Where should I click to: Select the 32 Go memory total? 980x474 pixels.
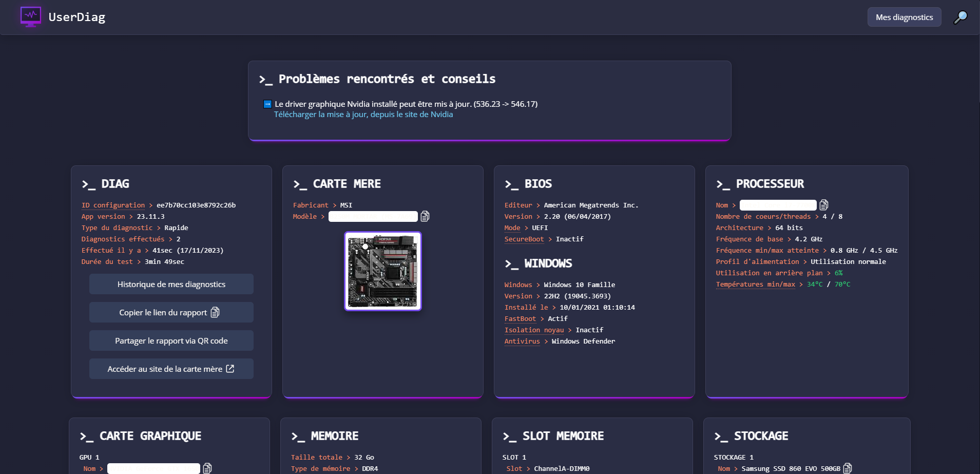[x=364, y=457]
